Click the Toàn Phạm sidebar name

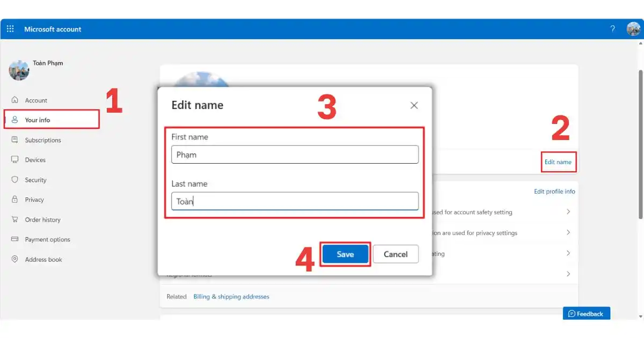pos(48,63)
